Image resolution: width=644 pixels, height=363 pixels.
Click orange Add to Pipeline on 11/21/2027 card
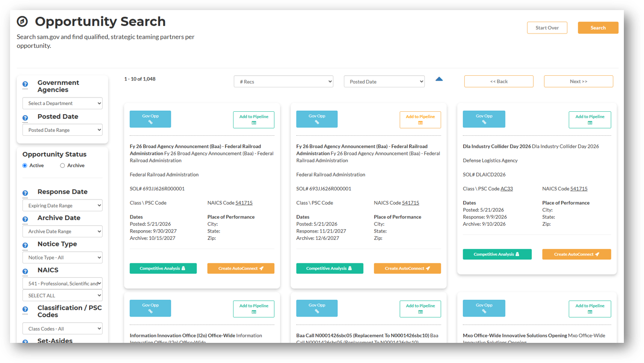[420, 120]
